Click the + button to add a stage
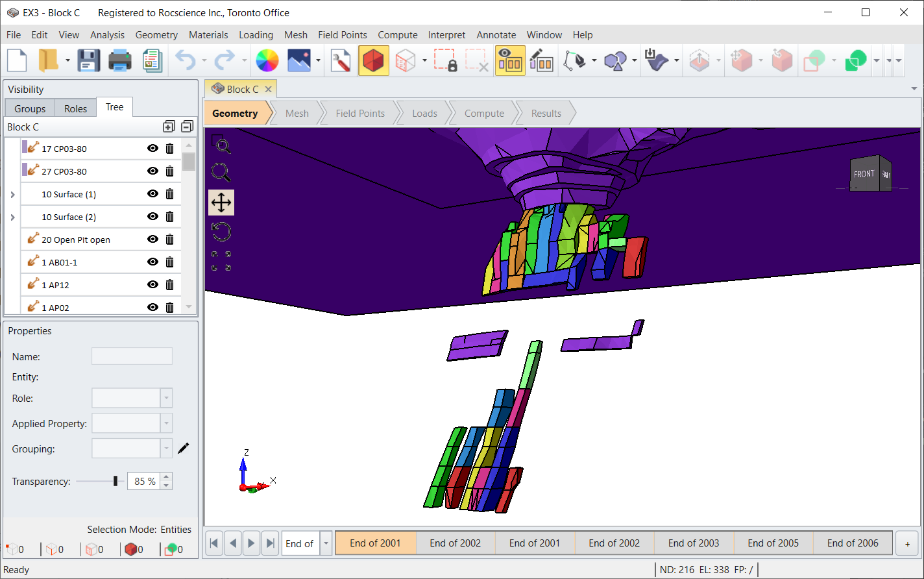Viewport: 924px width, 579px height. pos(906,543)
